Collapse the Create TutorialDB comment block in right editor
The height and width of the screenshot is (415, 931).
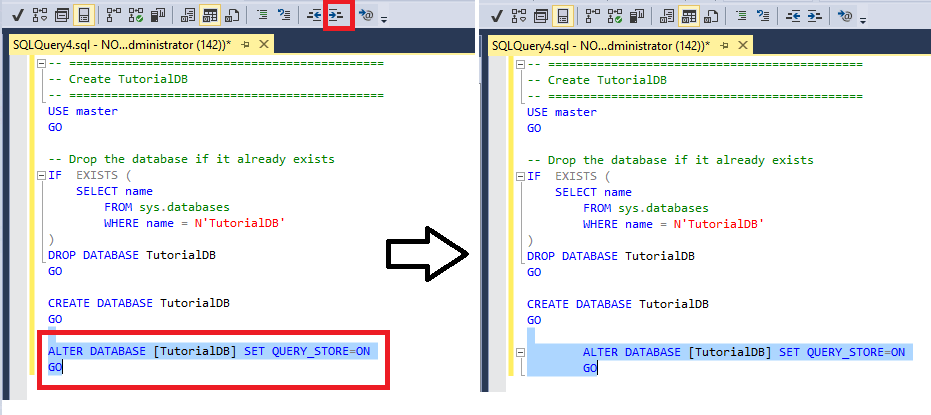coord(521,64)
